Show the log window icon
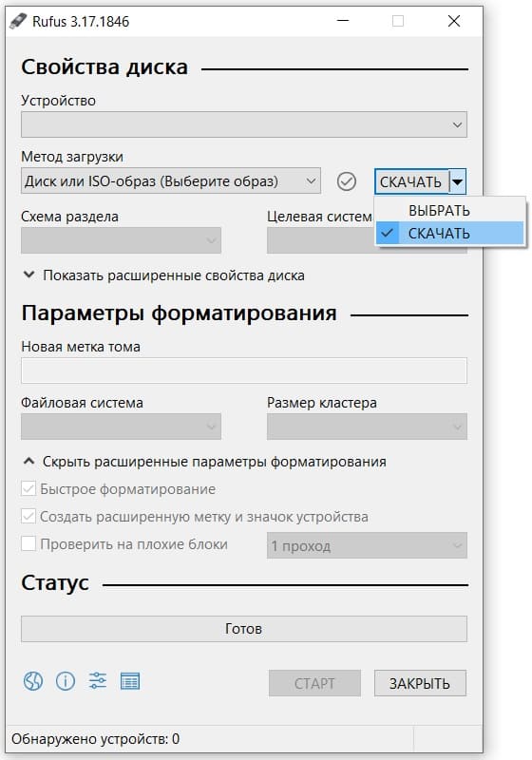 (x=130, y=681)
